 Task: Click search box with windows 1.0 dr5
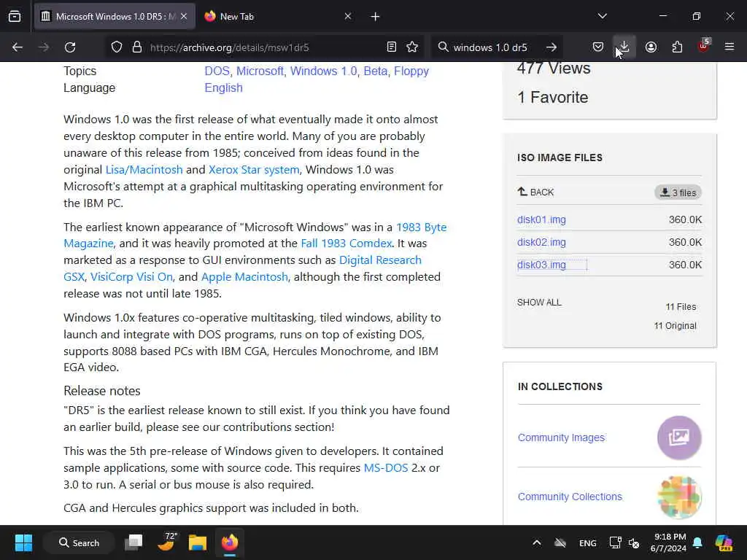tap(491, 47)
